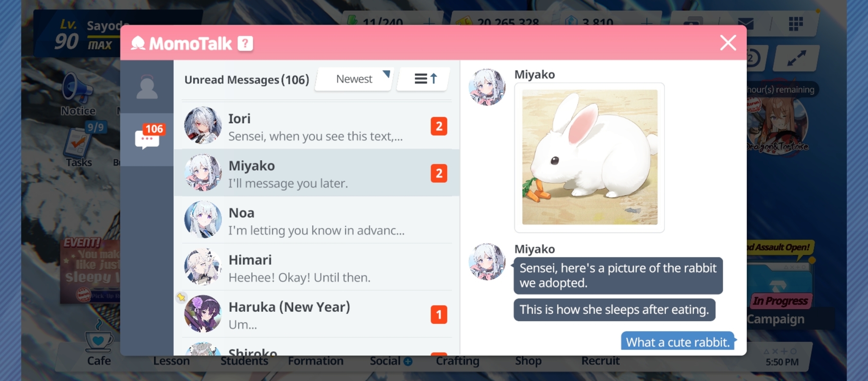The width and height of the screenshot is (868, 381).
Task: Toggle the ascending sort order button
Action: [x=424, y=79]
